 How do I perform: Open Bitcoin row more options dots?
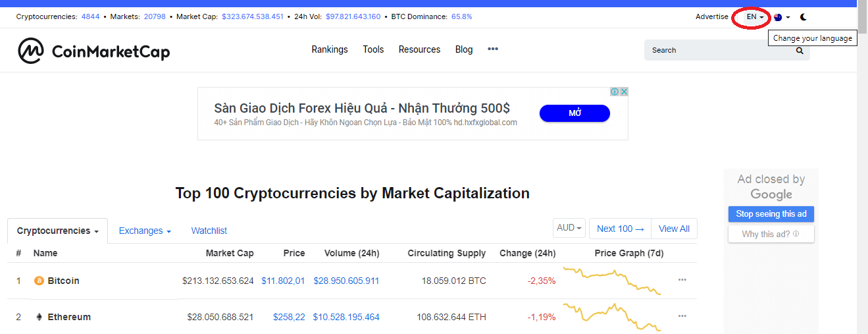[682, 280]
